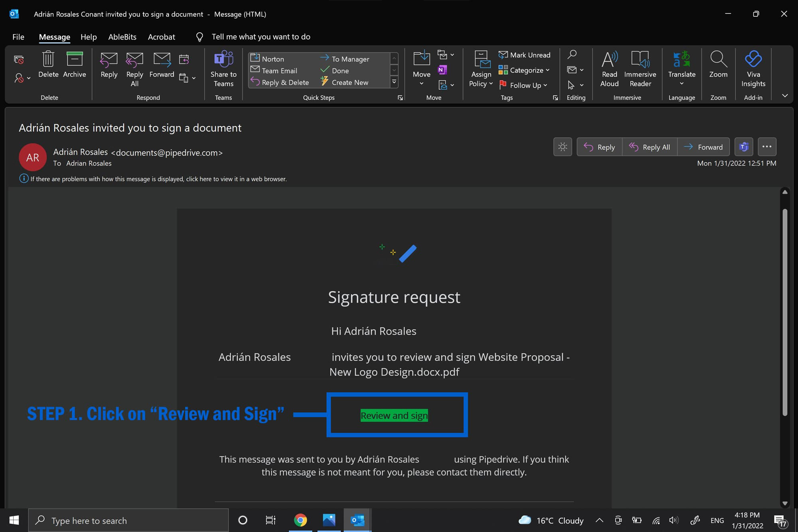Open the Photos app from the taskbar
Image resolution: width=798 pixels, height=532 pixels.
click(329, 520)
